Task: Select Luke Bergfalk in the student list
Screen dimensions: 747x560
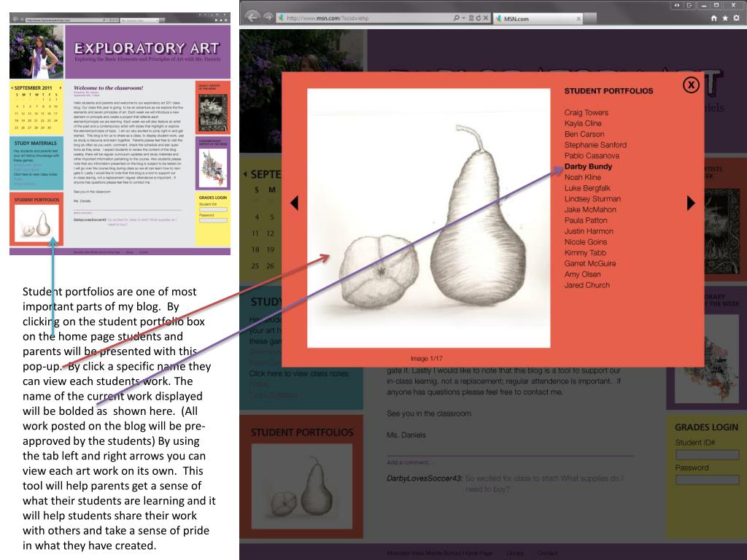Action: (x=587, y=188)
